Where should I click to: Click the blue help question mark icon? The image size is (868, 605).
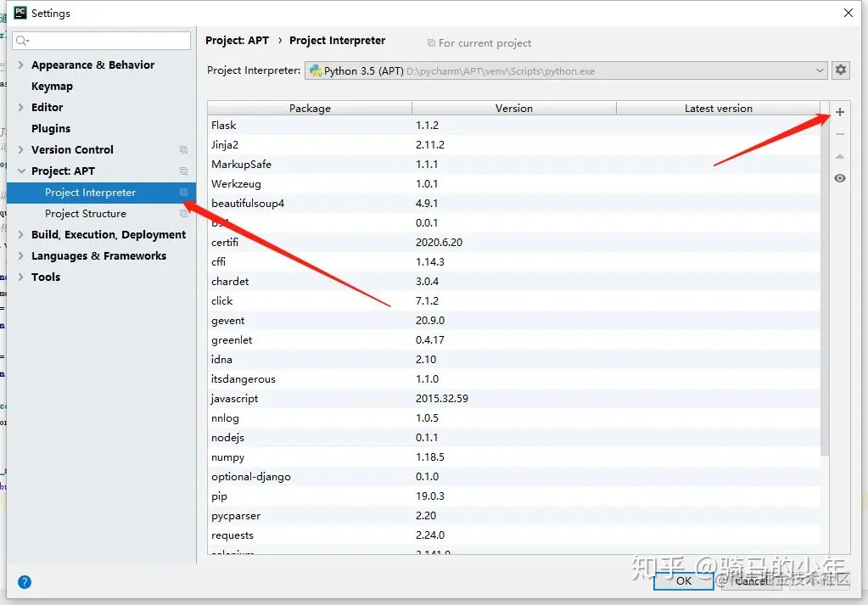click(x=25, y=582)
